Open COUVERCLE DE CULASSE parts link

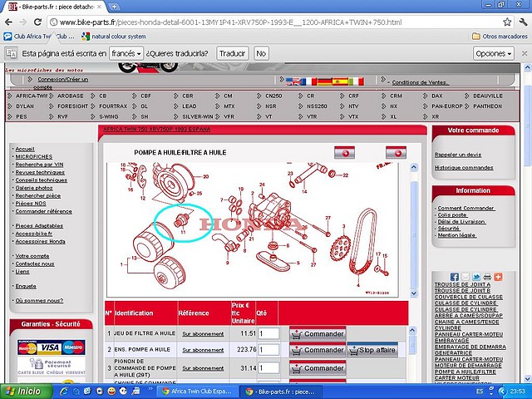point(469,297)
